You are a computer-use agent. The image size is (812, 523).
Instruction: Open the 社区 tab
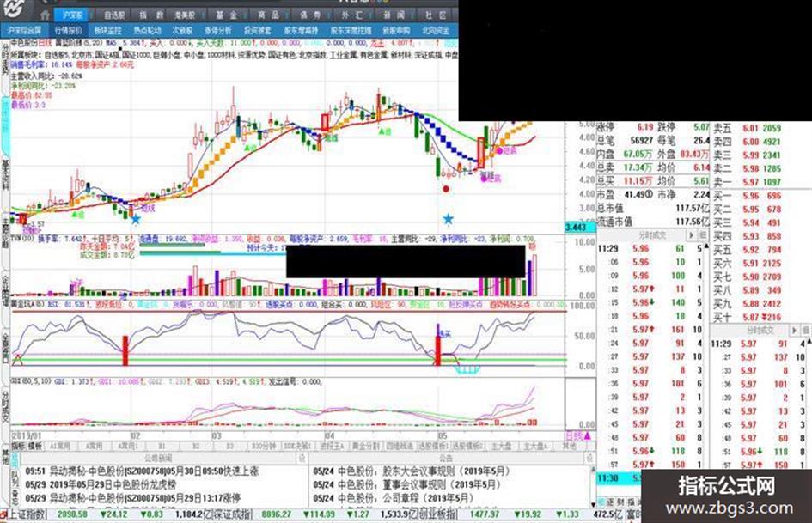pyautogui.click(x=436, y=15)
